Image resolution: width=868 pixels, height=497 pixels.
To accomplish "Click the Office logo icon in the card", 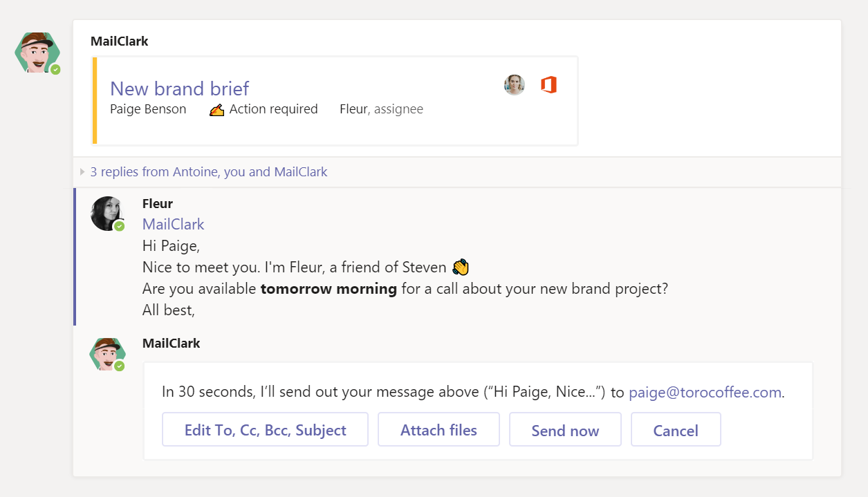I will tap(548, 85).
